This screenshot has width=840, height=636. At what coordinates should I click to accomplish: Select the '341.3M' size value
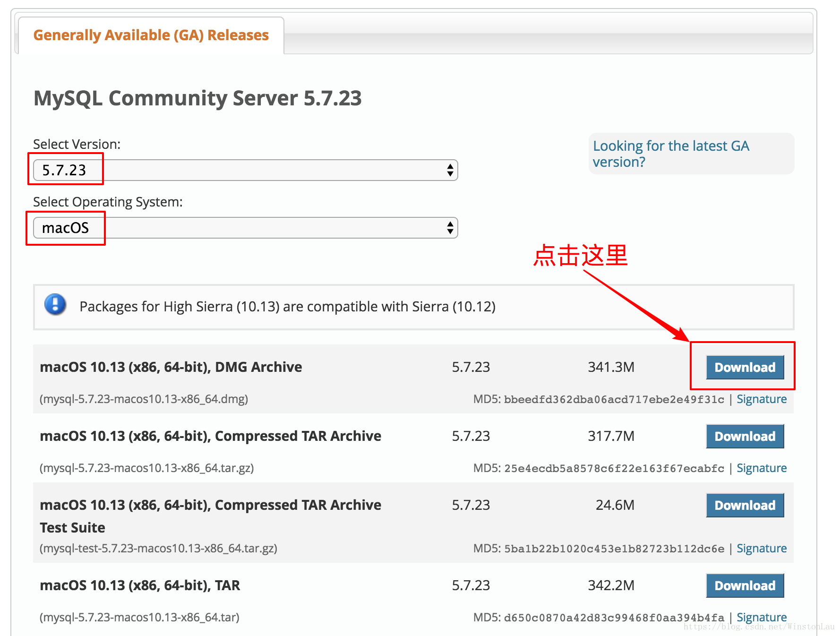[611, 367]
